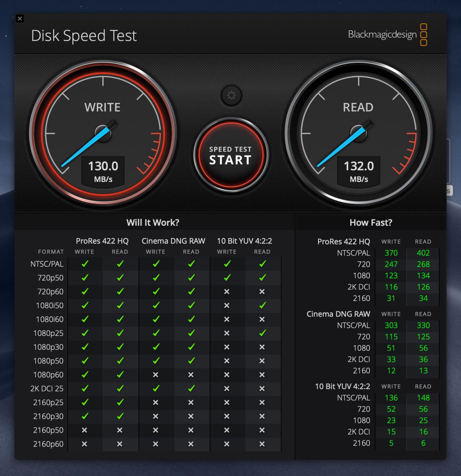
Task: Click the 2160p25 ProRes 422 HQ write checkmark
Action: [x=85, y=402]
